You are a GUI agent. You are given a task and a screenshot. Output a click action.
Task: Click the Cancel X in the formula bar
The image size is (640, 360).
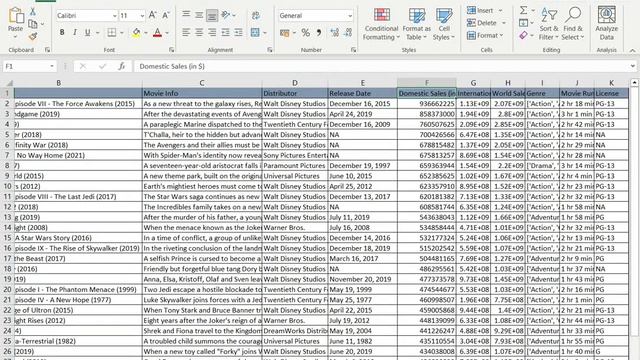[x=83, y=66]
